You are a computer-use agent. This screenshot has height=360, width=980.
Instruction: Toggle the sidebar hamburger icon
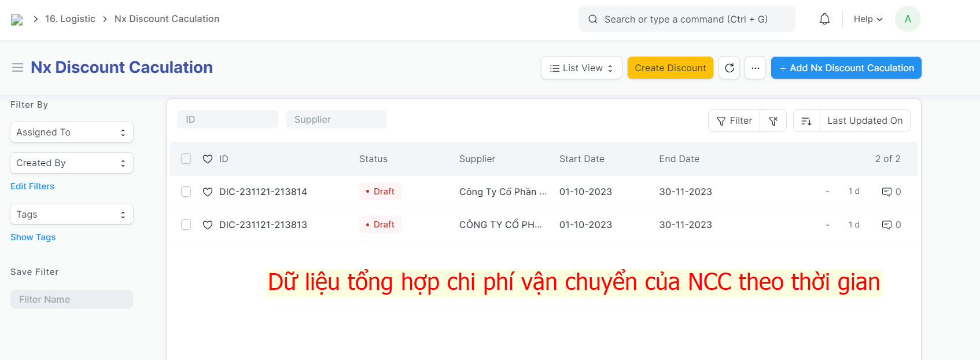(17, 68)
